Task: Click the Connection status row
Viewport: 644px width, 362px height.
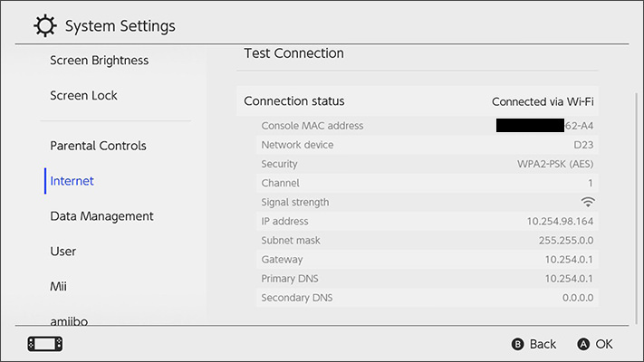Action: pyautogui.click(x=418, y=101)
